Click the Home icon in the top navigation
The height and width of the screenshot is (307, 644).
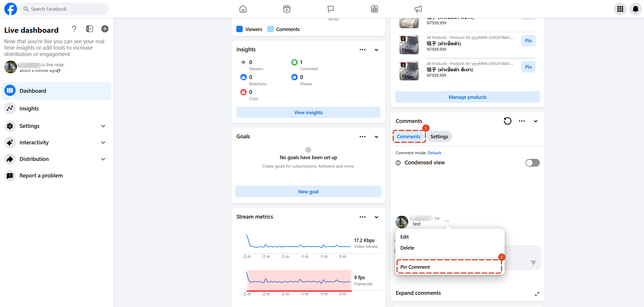(x=243, y=9)
